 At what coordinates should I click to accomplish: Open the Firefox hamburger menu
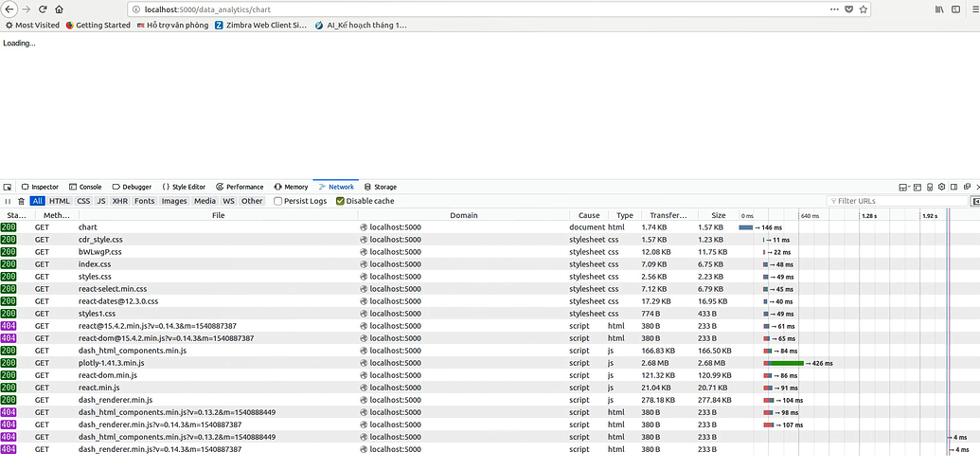(975, 9)
